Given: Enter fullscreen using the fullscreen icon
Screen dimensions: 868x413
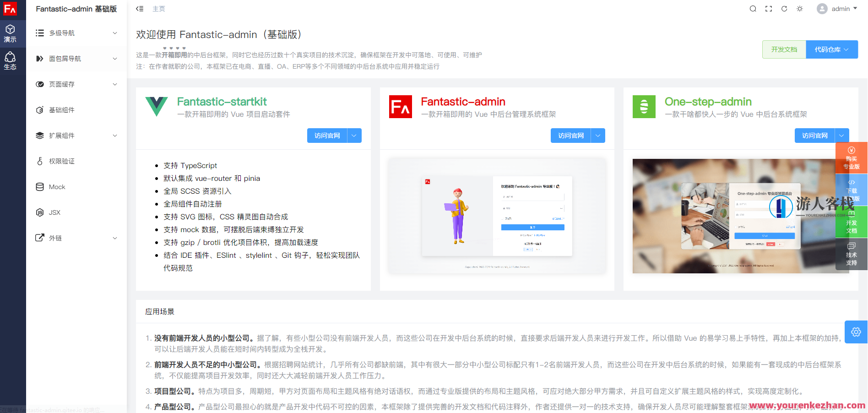Looking at the screenshot, I should click(768, 8).
